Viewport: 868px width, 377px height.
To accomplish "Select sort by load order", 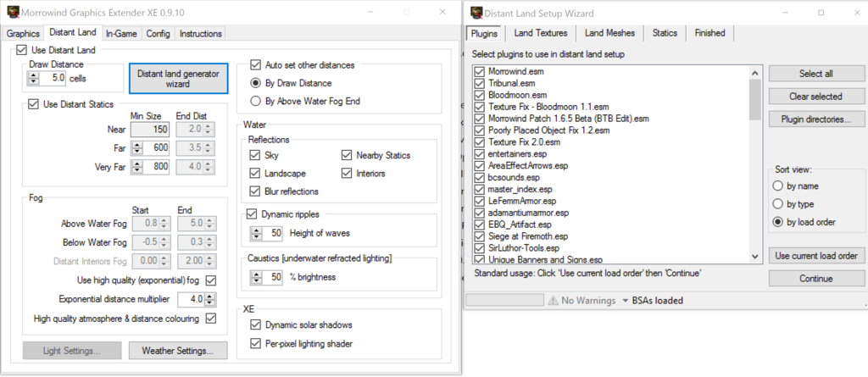I will pos(778,222).
